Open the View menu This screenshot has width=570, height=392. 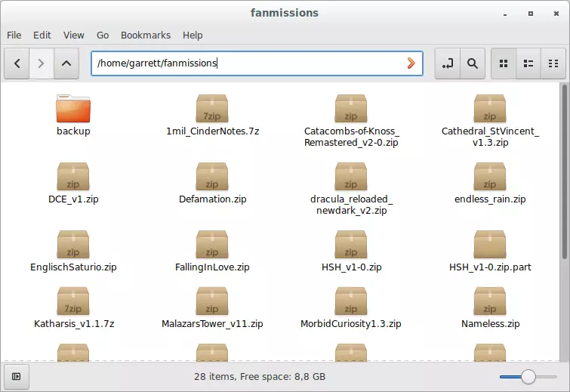click(x=74, y=35)
